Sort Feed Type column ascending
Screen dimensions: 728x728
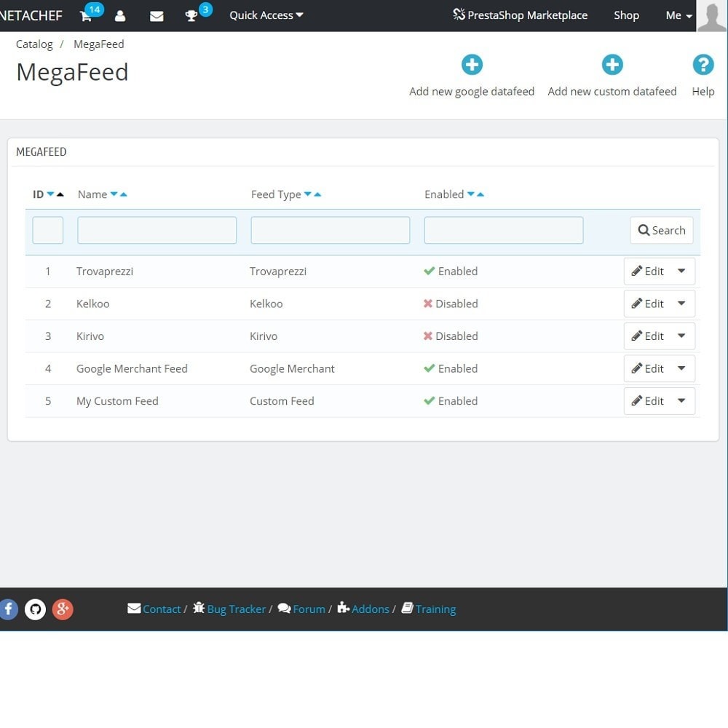tap(317, 194)
